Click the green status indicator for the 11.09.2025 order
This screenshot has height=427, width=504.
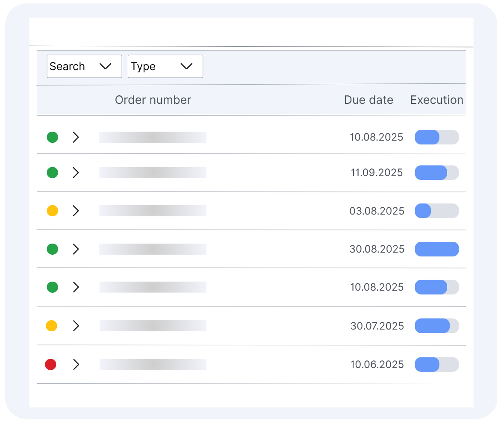(x=52, y=173)
